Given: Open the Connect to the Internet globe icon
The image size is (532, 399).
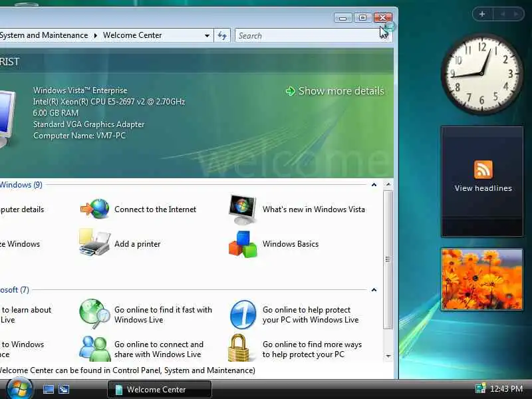Looking at the screenshot, I should pyautogui.click(x=94, y=209).
